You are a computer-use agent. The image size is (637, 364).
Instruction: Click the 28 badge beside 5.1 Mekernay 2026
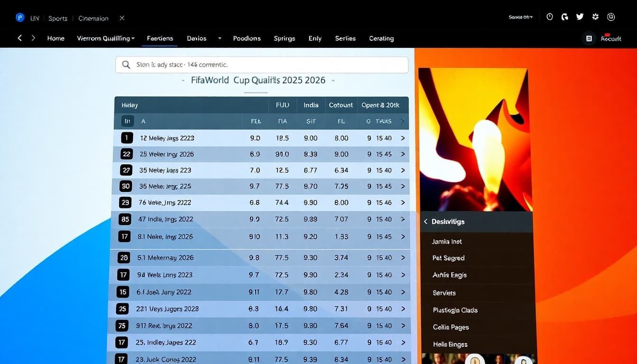(x=124, y=258)
